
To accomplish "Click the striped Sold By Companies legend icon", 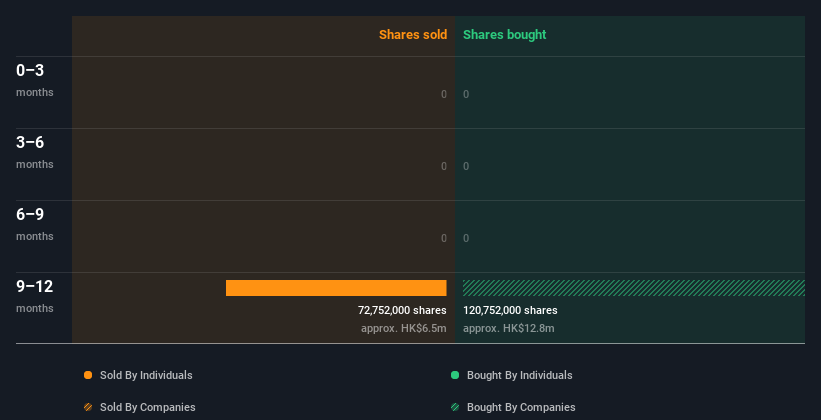I will 88,407.
